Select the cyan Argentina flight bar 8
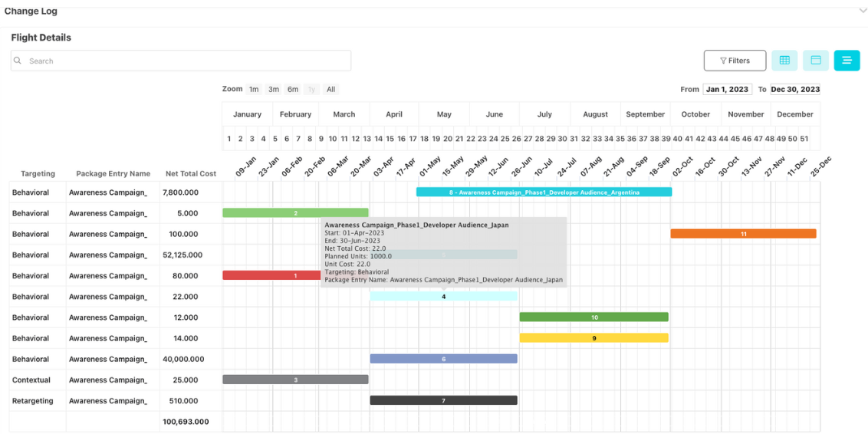Screen dimensions: 868x434 point(544,192)
